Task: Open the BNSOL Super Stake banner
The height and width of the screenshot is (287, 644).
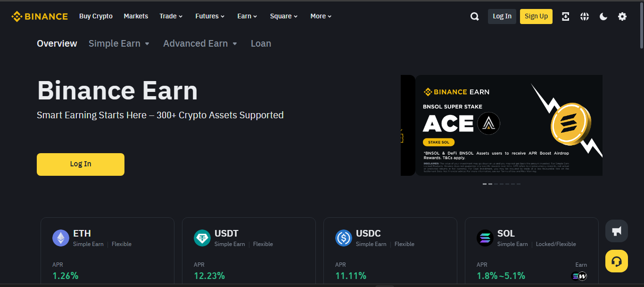Action: (x=509, y=125)
